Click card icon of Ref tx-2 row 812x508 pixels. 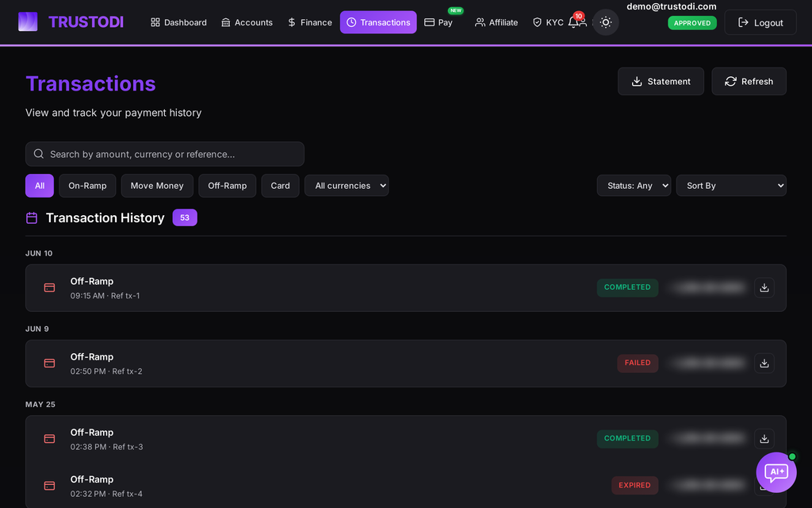(x=50, y=364)
